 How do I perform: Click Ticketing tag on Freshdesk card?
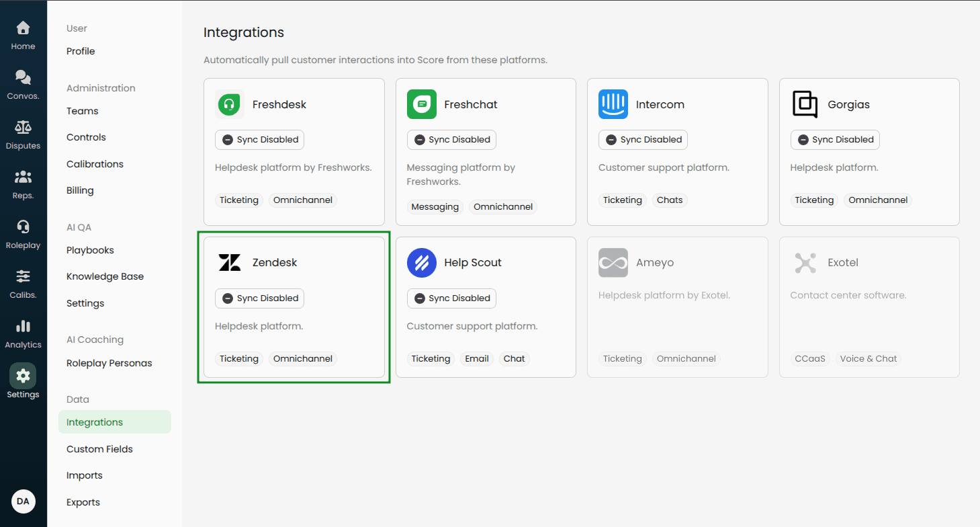[239, 200]
